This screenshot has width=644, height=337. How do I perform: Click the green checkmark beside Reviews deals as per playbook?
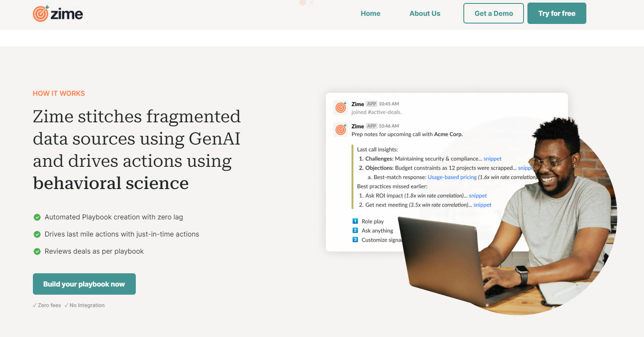click(x=37, y=251)
